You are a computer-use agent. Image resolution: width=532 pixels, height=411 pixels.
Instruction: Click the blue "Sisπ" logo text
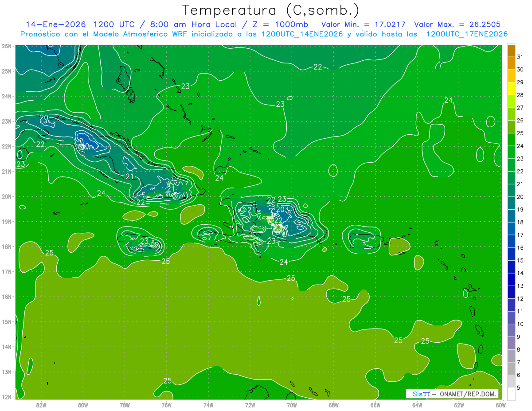pyautogui.click(x=421, y=394)
